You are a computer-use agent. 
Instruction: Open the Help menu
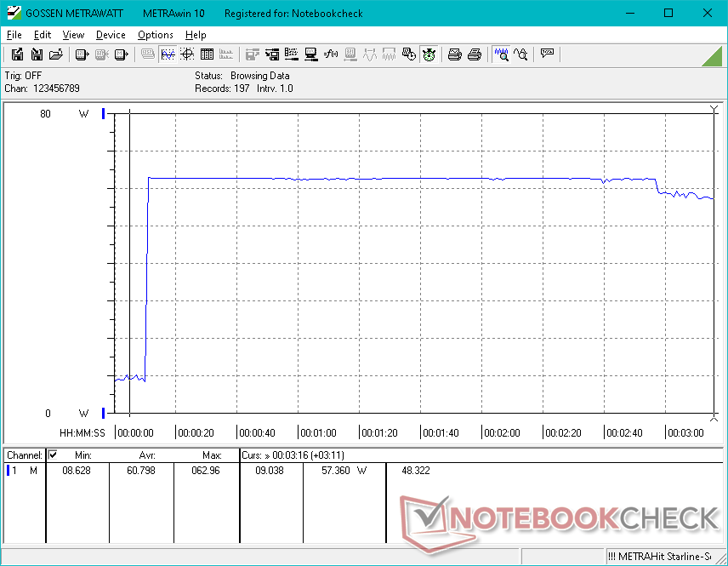(x=196, y=35)
